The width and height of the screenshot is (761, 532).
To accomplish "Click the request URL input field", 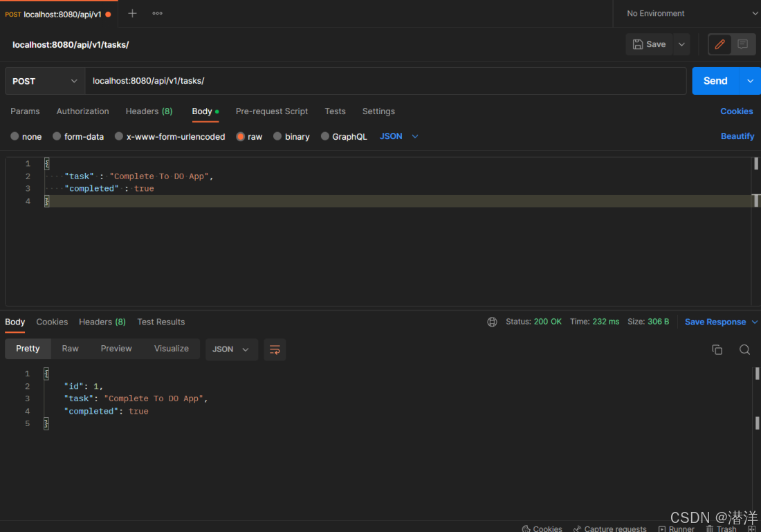I will [x=385, y=81].
